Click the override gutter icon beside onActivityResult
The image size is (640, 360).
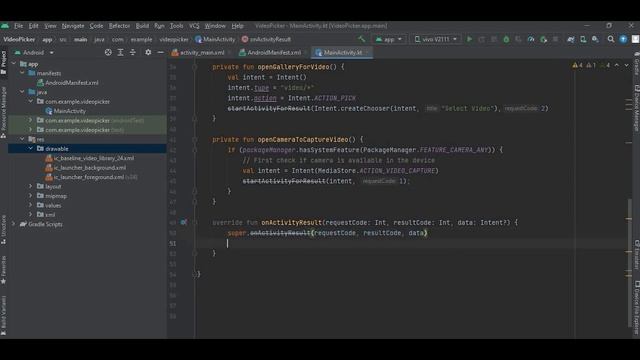pyautogui.click(x=184, y=222)
